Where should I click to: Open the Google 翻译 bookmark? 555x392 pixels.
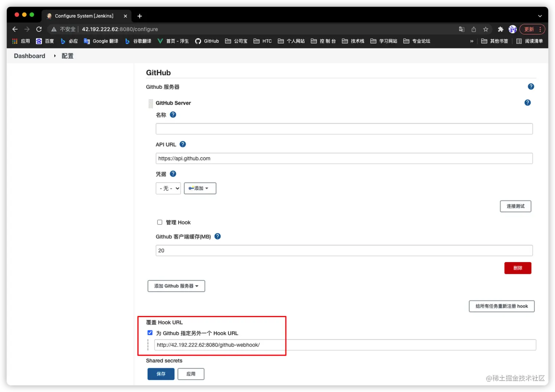coord(101,41)
